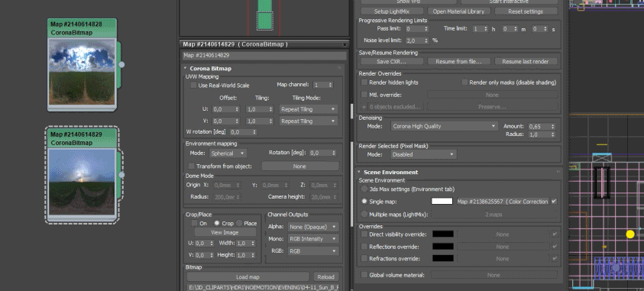Click None button beside Transform from object
The height and width of the screenshot is (291, 644).
[299, 167]
